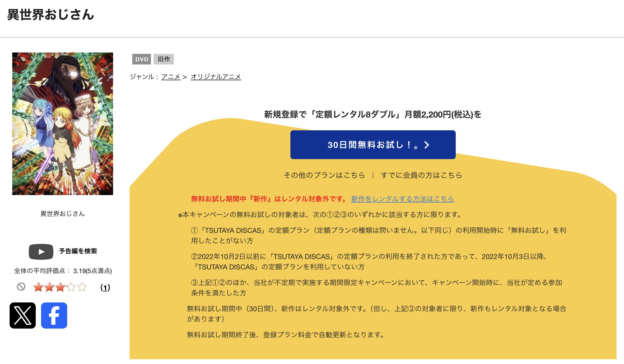Rate with the fourth star
The width and height of the screenshot is (624, 364).
pyautogui.click(x=71, y=287)
